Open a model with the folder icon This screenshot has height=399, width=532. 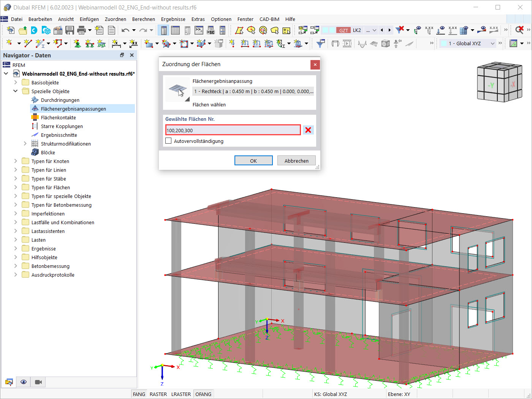23,30
